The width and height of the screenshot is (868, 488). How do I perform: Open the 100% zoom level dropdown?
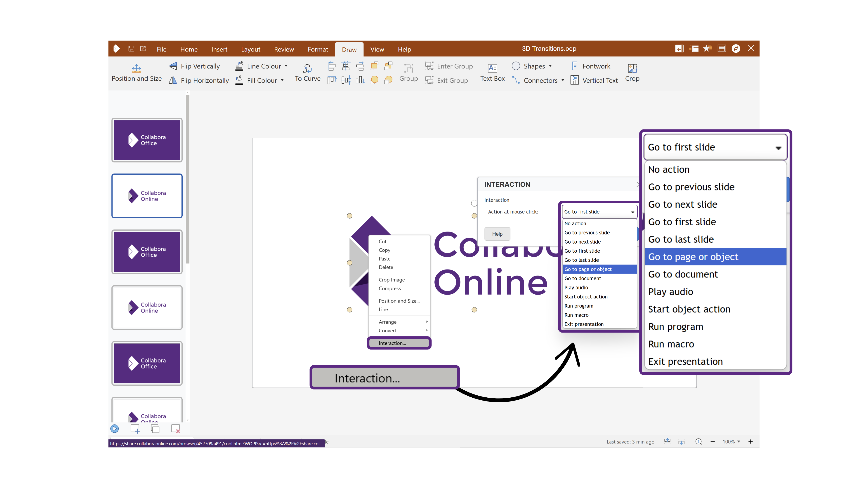tap(731, 441)
